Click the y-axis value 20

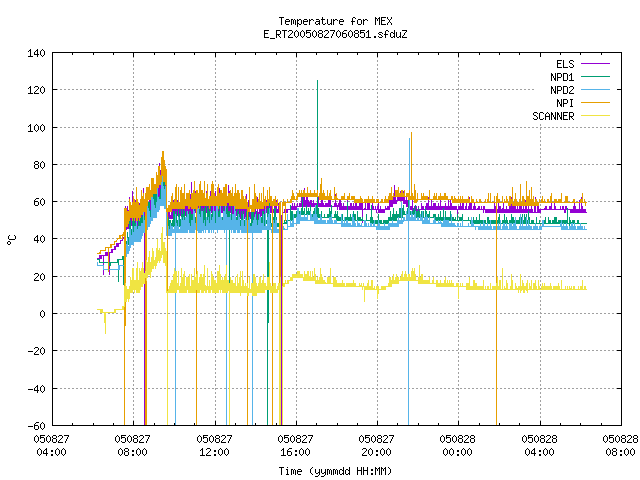coord(39,277)
